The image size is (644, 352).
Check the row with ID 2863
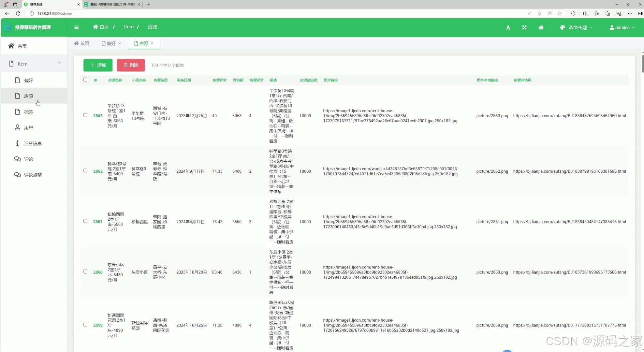click(85, 115)
